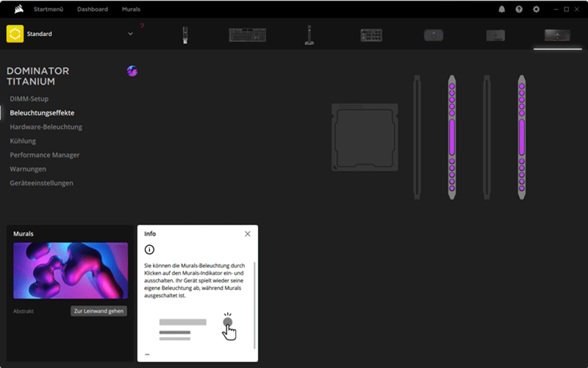Open Kühlung section
This screenshot has height=368, width=588.
23,141
